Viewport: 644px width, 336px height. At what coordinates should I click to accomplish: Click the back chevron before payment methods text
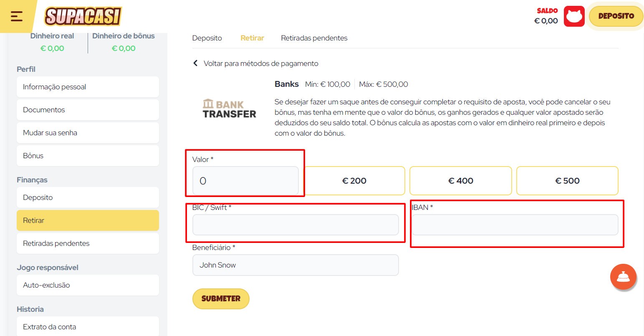click(x=195, y=63)
